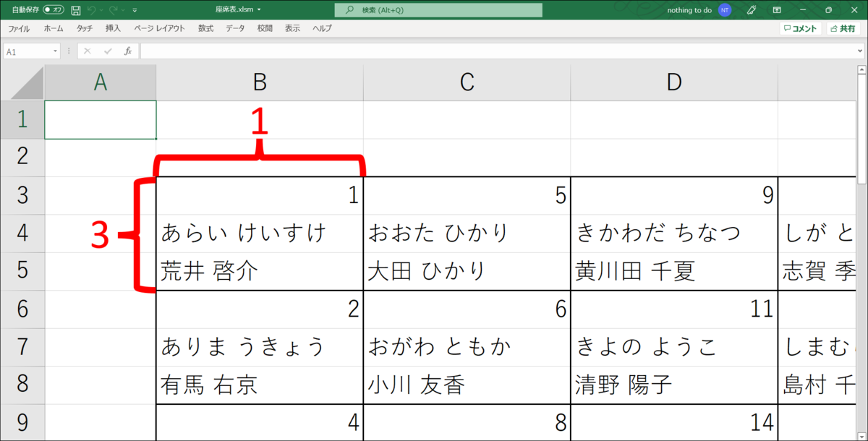This screenshot has width=868, height=441.
Task: Click the selected cell A1
Action: [x=101, y=119]
